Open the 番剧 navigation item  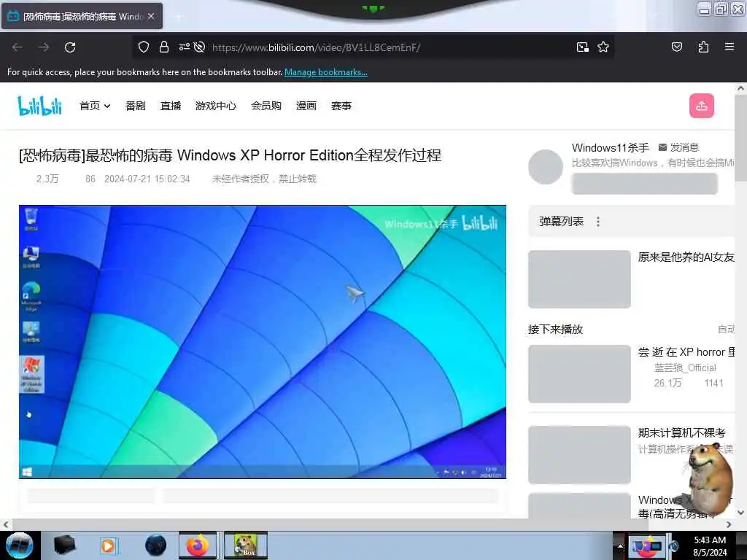135,106
